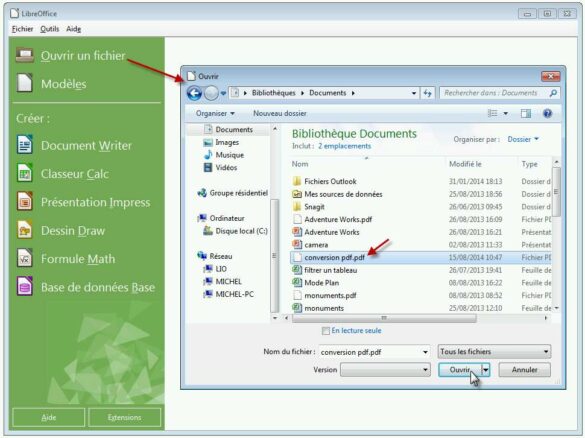The width and height of the screenshot is (585, 438).
Task: Click the Aide button in Start Center
Action: coord(49,417)
